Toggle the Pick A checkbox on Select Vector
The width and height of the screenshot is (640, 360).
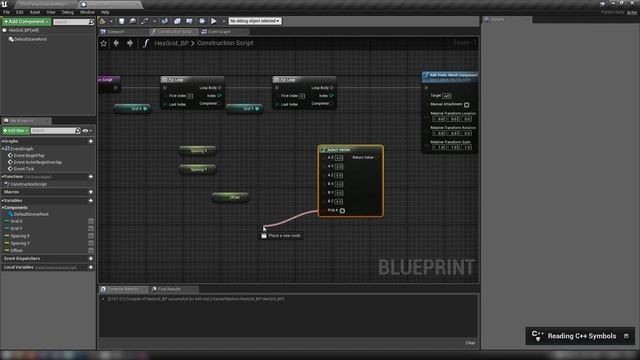342,211
